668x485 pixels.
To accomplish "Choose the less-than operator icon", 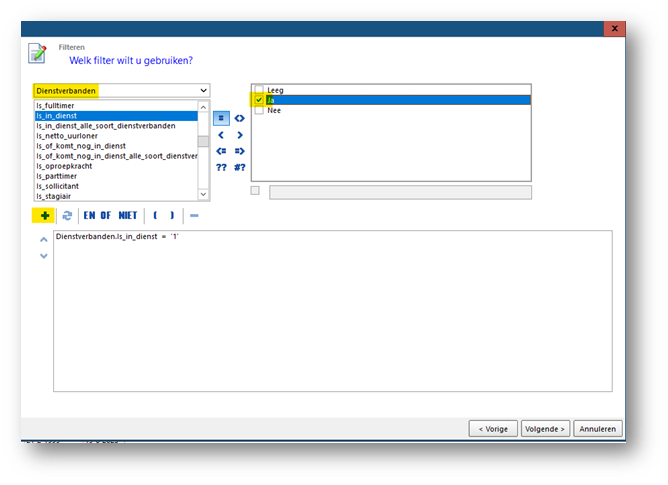I will [x=221, y=135].
